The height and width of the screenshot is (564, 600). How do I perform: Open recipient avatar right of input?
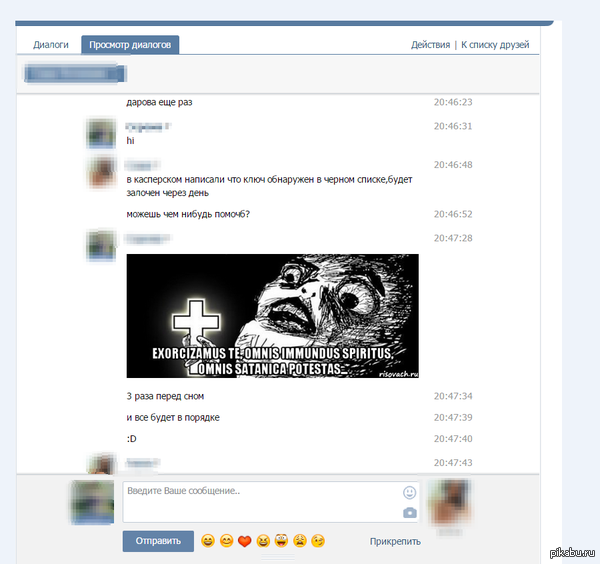tap(449, 502)
